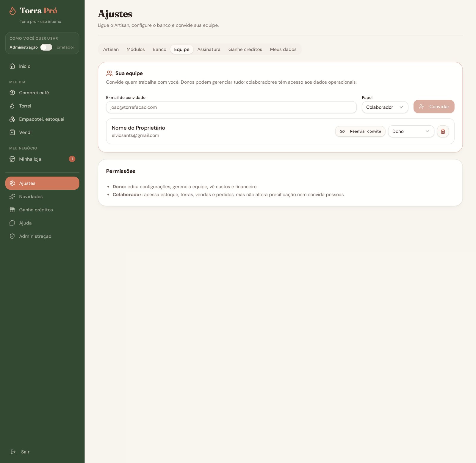Click the Ganhe créditos gift icon in sidebar
The height and width of the screenshot is (463, 476).
[12, 210]
